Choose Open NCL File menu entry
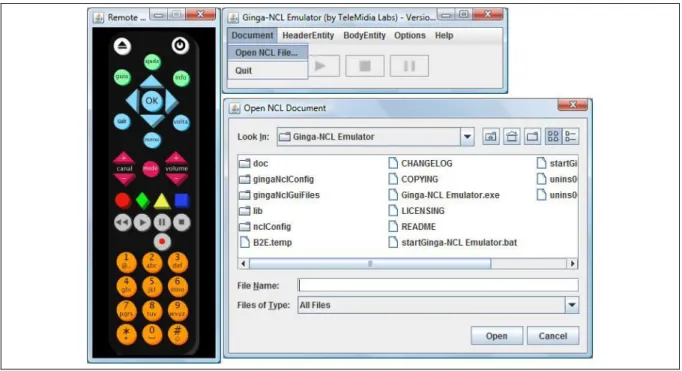The width and height of the screenshot is (682, 371). click(267, 53)
